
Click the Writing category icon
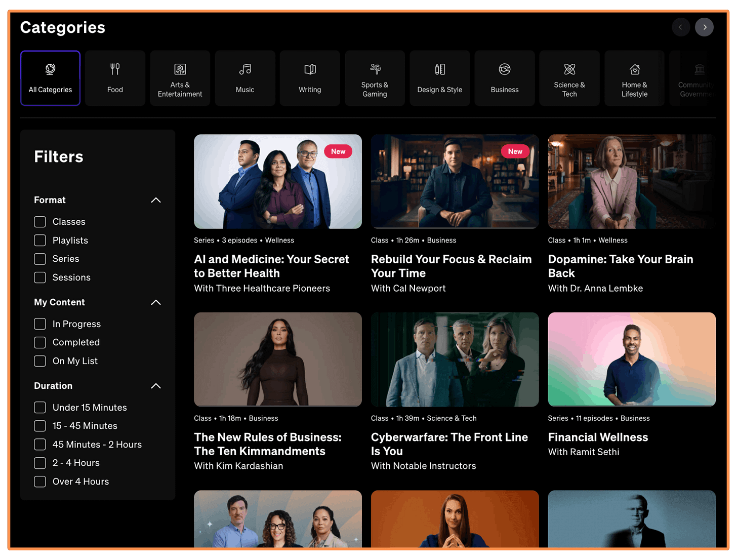310,78
